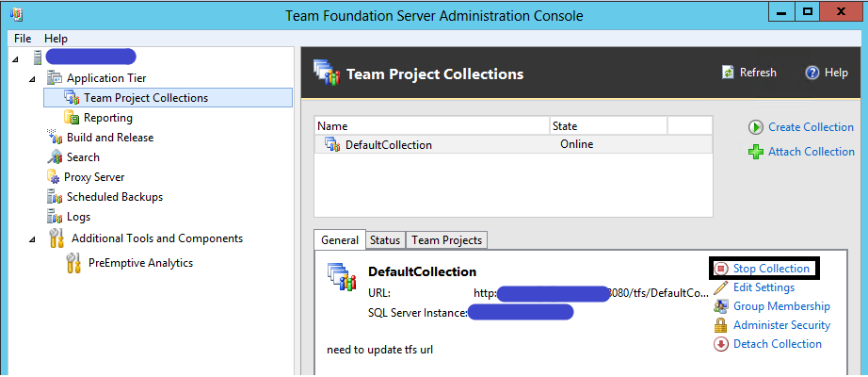Screen dimensions: 868x377
Task: Click the padlock Administer Security icon
Action: coord(721,325)
